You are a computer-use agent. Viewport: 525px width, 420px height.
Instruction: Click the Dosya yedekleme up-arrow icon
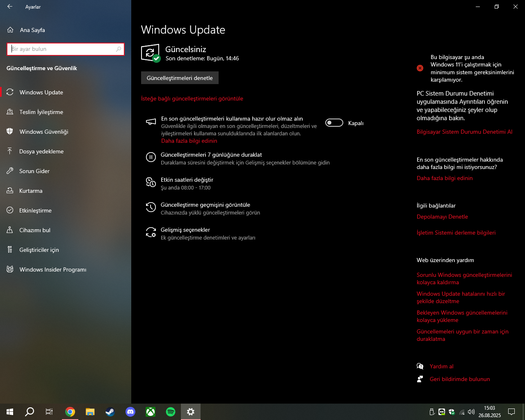point(10,151)
